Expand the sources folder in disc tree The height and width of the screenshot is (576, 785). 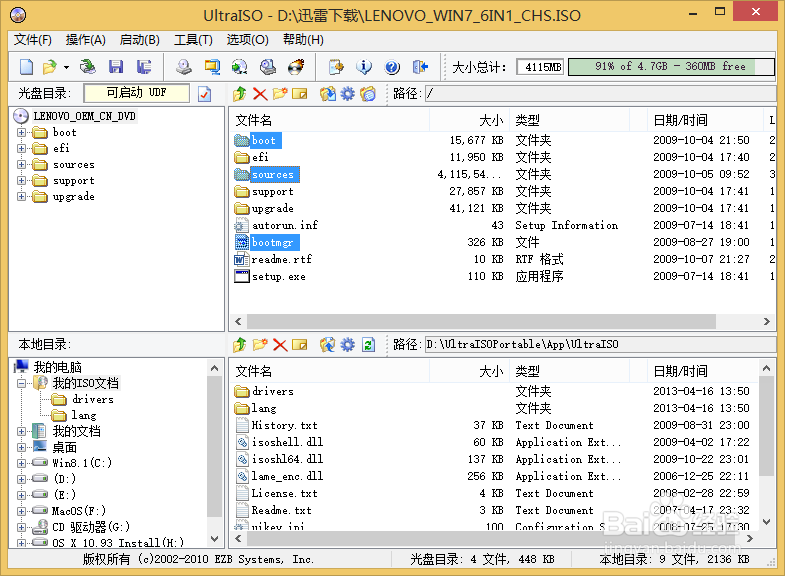pos(22,165)
